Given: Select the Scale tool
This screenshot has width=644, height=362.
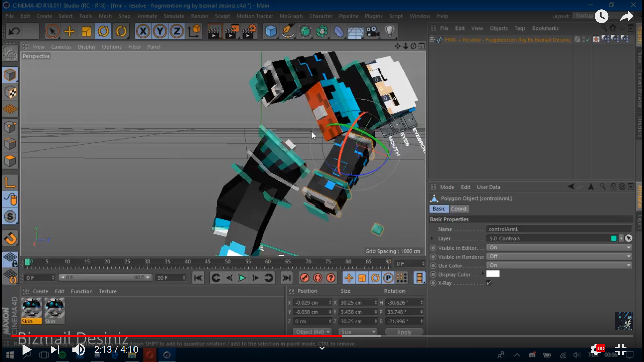Looking at the screenshot, I should coord(87,32).
